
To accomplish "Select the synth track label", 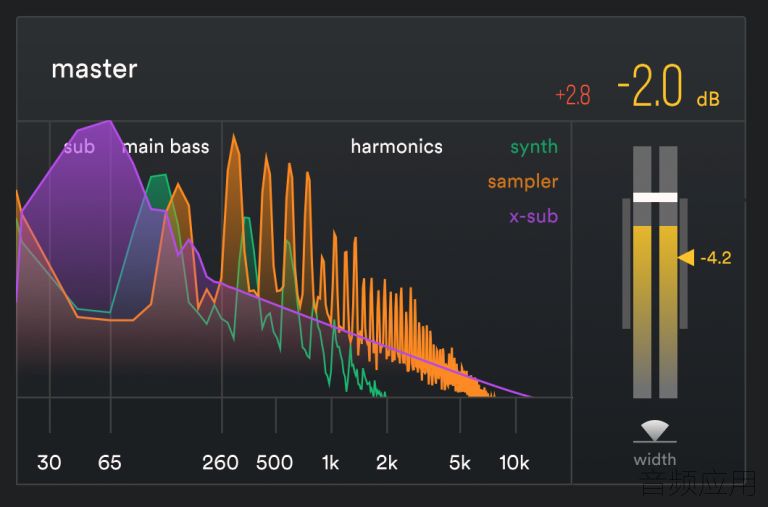I will (534, 147).
